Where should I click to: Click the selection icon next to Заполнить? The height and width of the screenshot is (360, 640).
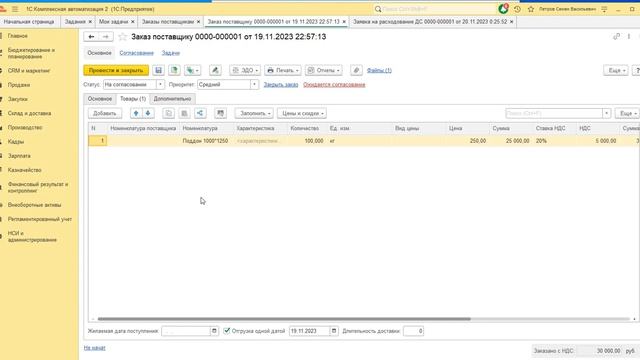(x=220, y=113)
